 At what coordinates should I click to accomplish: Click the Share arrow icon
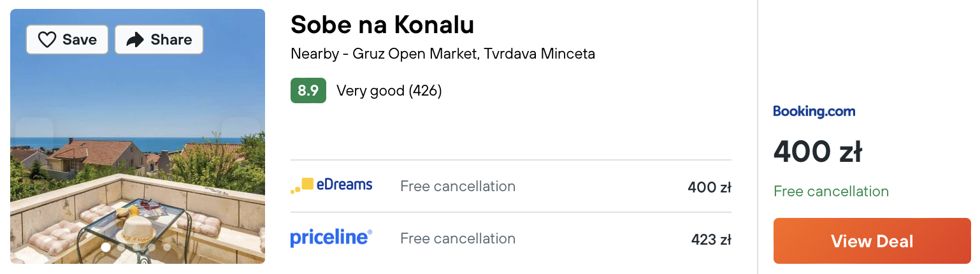click(x=135, y=40)
